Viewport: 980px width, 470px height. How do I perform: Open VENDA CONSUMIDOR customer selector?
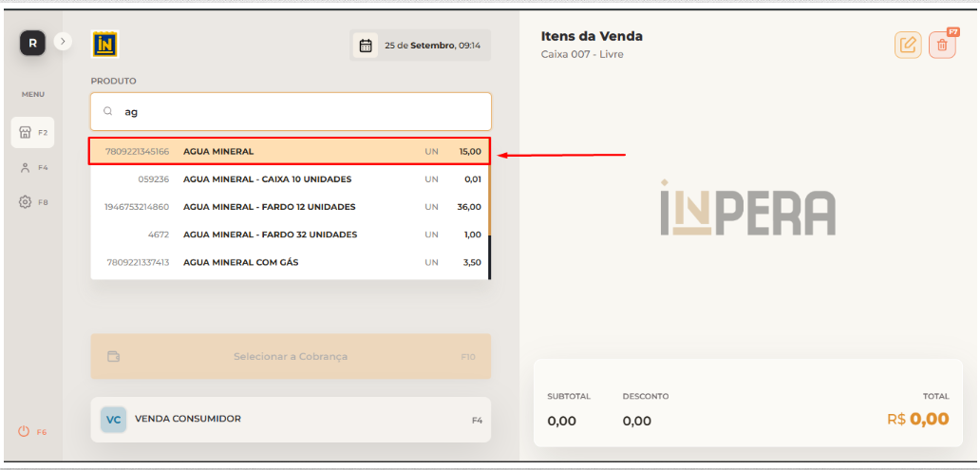[291, 420]
